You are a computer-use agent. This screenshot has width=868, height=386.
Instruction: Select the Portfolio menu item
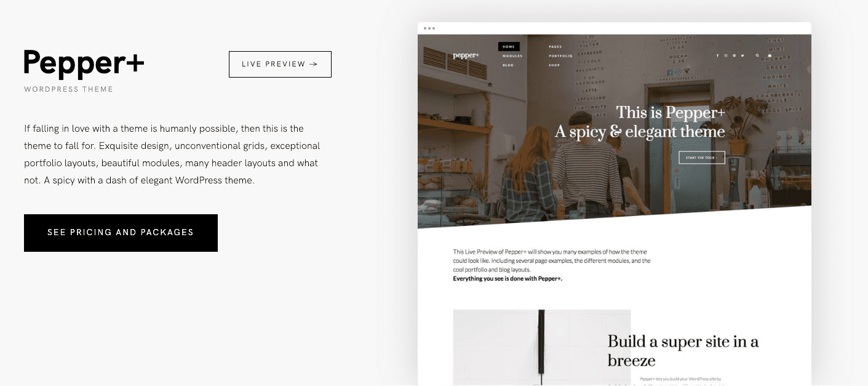tap(560, 56)
